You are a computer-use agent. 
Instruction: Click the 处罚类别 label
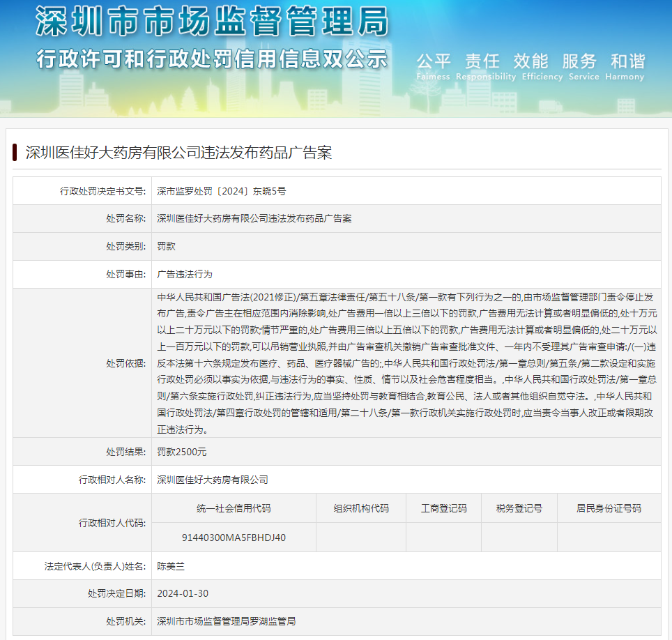(126, 247)
